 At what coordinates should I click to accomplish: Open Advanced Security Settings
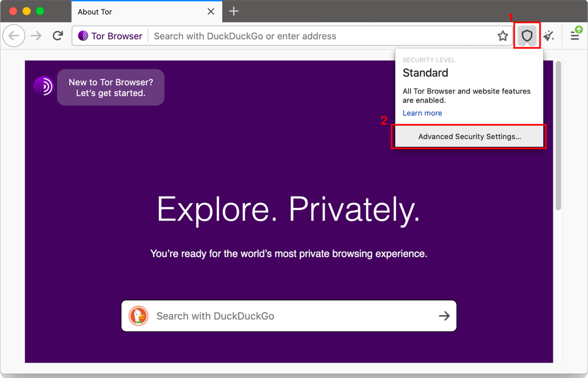[x=469, y=137]
